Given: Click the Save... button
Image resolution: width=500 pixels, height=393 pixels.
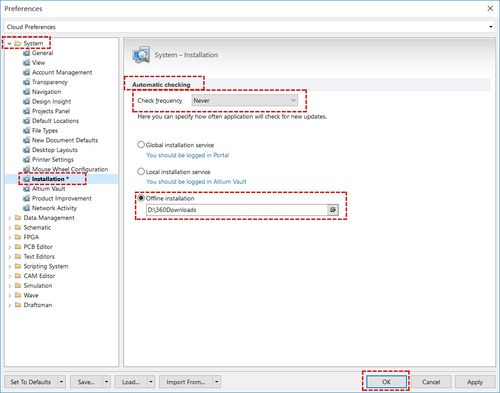Looking at the screenshot, I should 86,382.
